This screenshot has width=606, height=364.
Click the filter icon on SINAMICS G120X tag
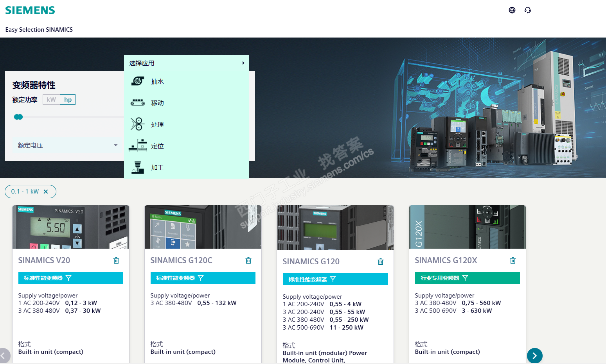click(465, 278)
